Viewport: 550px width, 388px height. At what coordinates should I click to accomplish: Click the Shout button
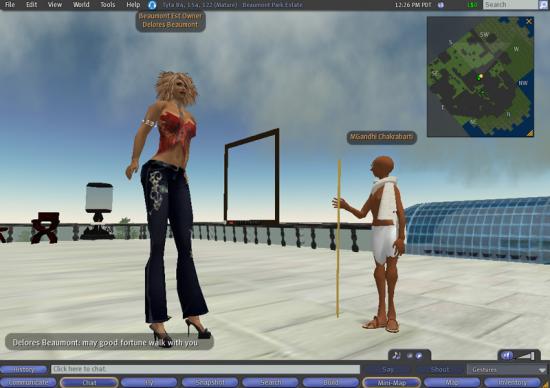(440, 369)
